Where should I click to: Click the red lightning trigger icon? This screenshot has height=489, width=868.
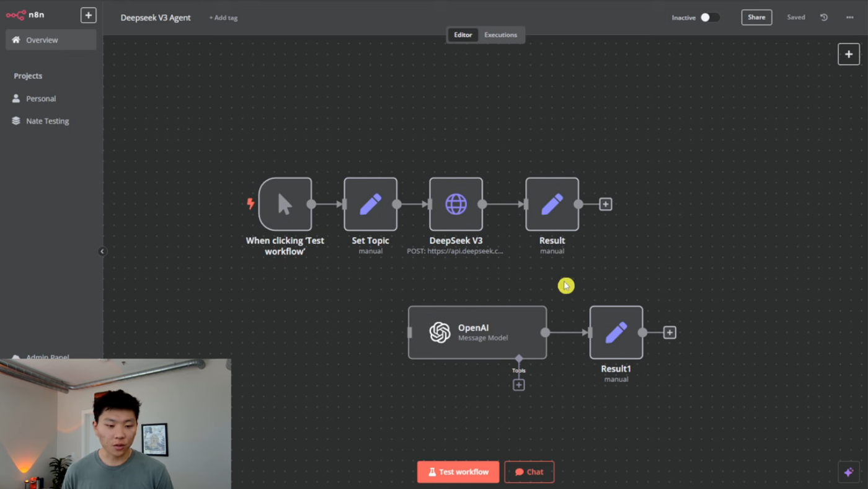250,204
